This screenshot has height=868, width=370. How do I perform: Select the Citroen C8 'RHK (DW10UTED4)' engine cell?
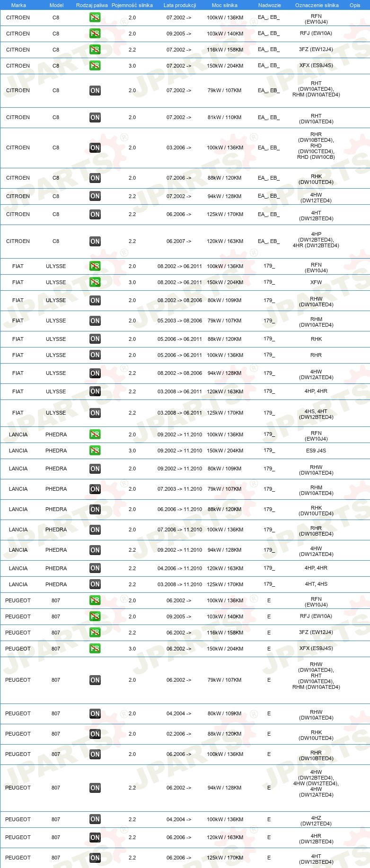(x=316, y=180)
